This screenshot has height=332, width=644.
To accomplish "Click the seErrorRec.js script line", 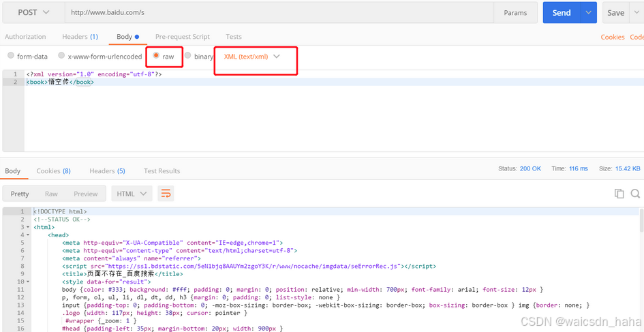I will [x=249, y=266].
